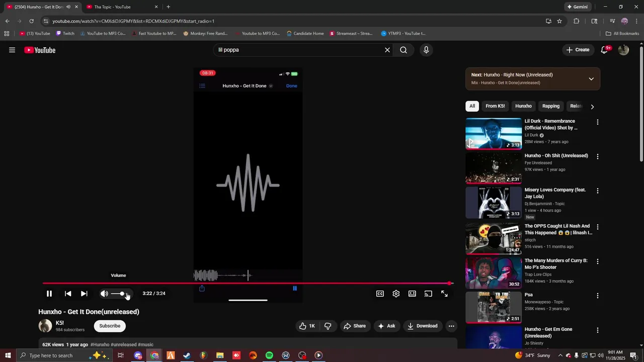The width and height of the screenshot is (644, 362).
Task: Toggle closed captions
Action: [380, 294]
